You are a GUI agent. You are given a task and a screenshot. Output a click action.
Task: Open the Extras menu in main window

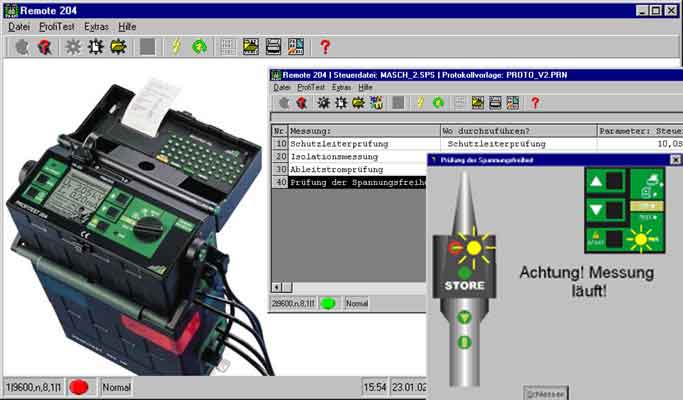(x=98, y=25)
